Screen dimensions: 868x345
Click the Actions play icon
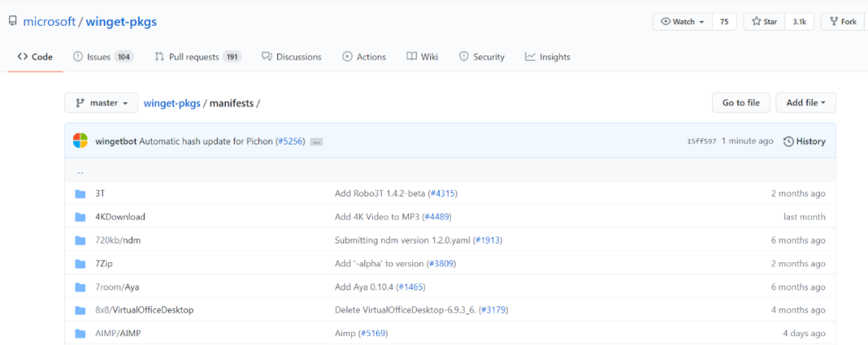(347, 56)
